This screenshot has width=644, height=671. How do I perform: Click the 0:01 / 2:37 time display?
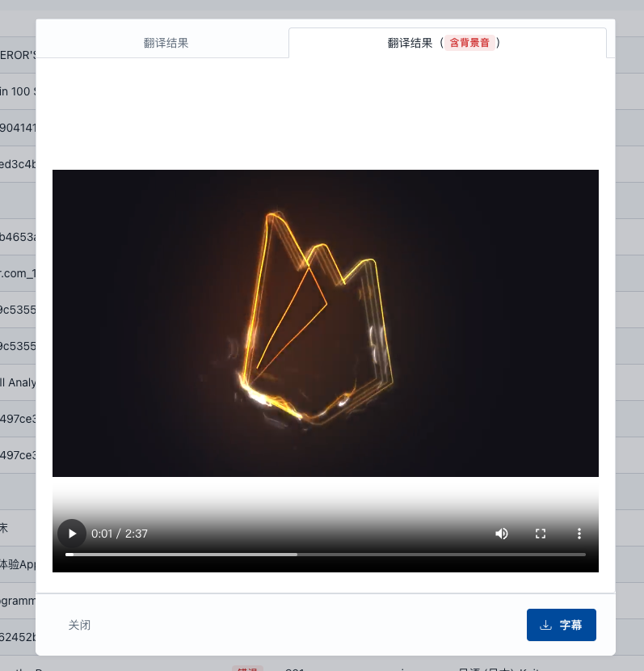pos(120,534)
